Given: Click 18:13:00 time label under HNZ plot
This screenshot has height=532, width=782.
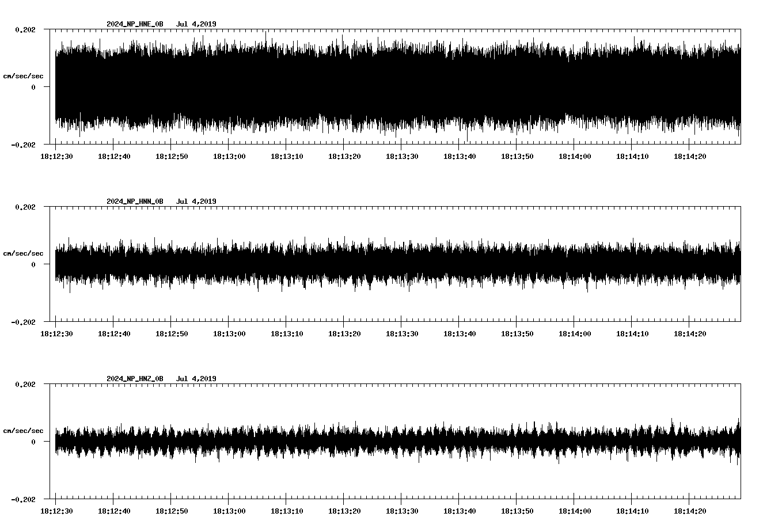Looking at the screenshot, I should (229, 511).
